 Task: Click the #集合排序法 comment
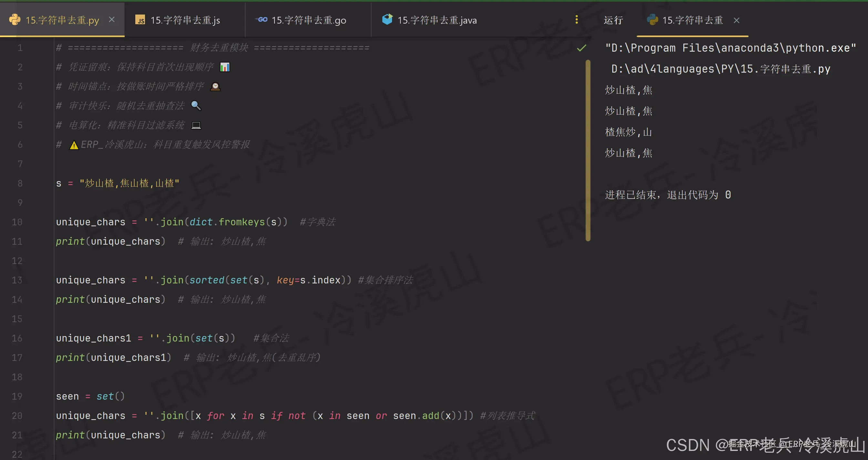[385, 280]
